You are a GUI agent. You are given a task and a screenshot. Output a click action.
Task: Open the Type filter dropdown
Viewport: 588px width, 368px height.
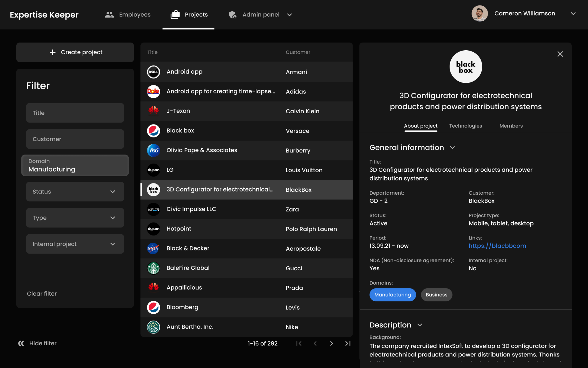coord(75,218)
